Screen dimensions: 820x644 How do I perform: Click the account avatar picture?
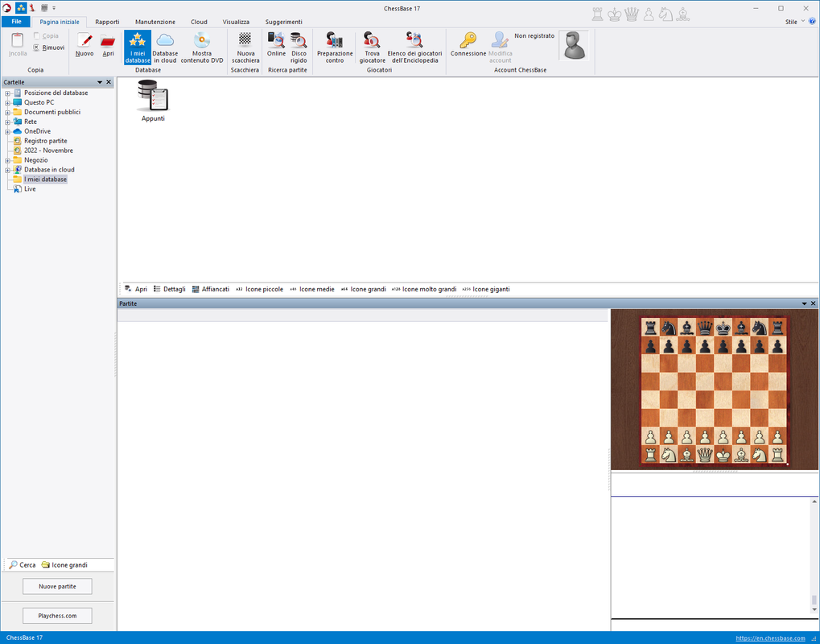pyautogui.click(x=574, y=45)
